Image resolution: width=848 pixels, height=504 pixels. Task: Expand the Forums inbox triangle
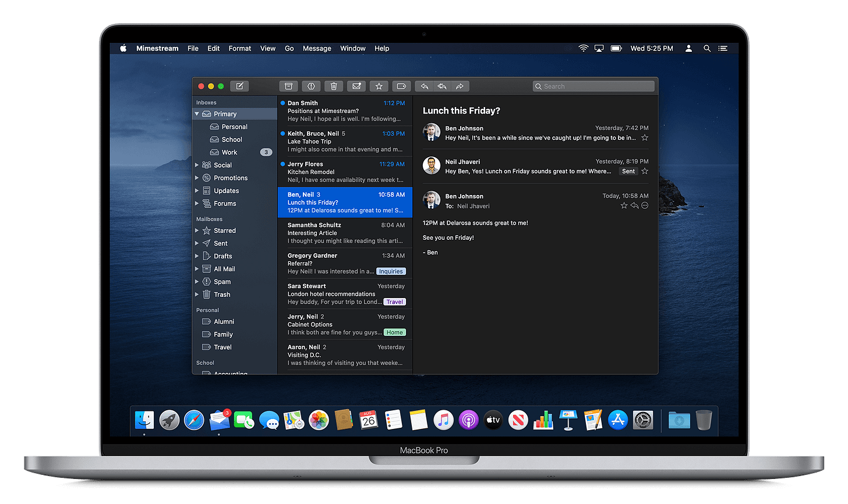coord(197,204)
